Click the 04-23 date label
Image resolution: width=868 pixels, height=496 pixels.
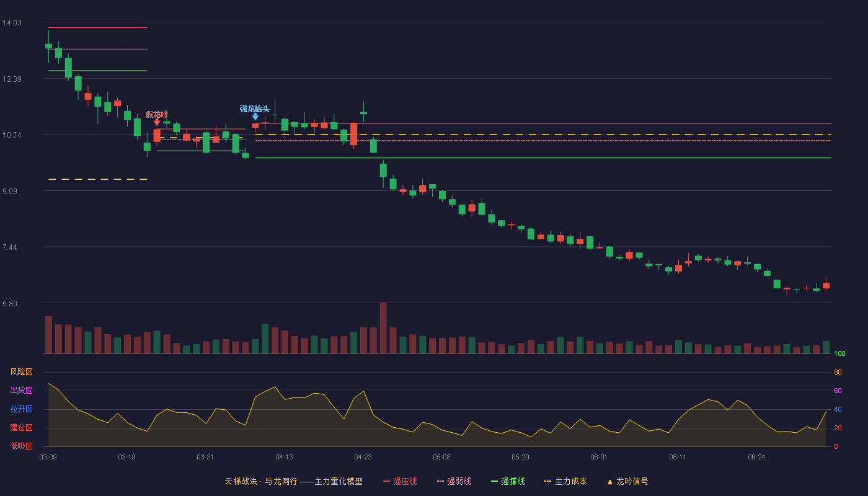363,457
